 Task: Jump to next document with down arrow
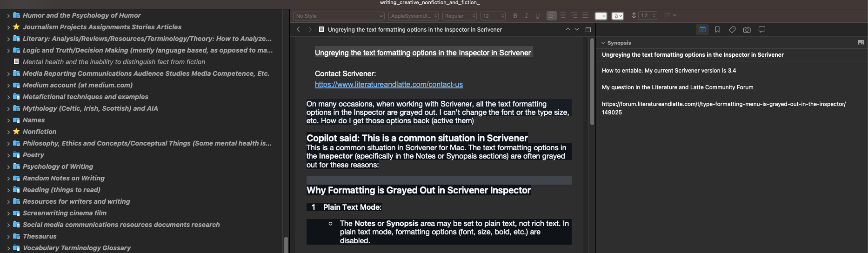point(577,29)
